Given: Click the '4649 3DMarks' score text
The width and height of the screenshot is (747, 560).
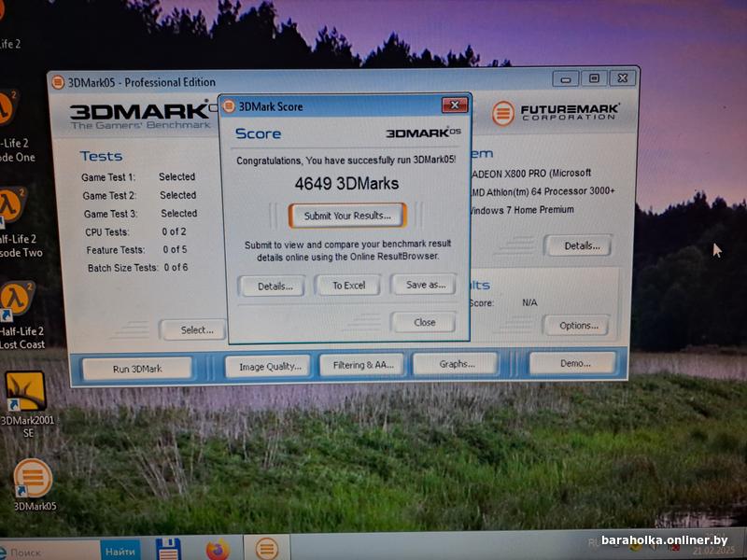Looking at the screenshot, I should 346,183.
